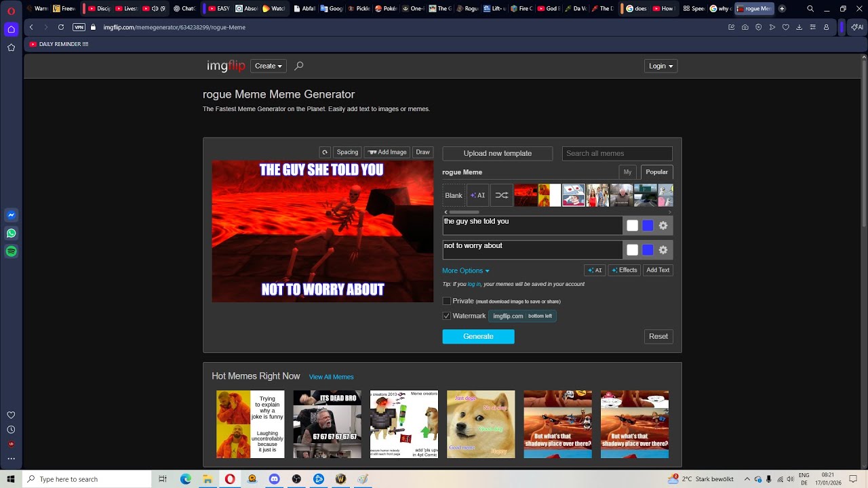Click Upload new template button
Image resolution: width=868 pixels, height=488 pixels.
pos(498,153)
